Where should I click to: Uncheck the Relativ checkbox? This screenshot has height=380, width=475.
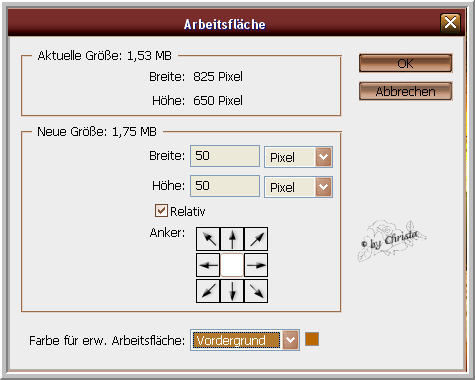pyautogui.click(x=161, y=211)
